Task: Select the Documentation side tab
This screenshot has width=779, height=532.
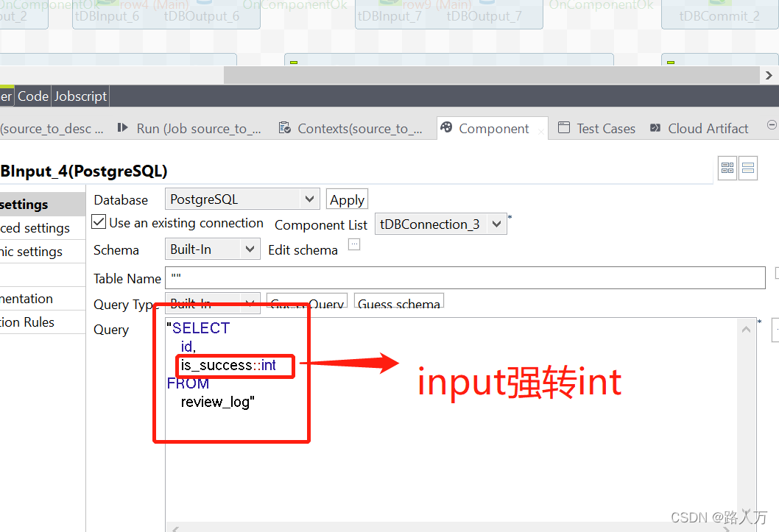Action: point(43,299)
